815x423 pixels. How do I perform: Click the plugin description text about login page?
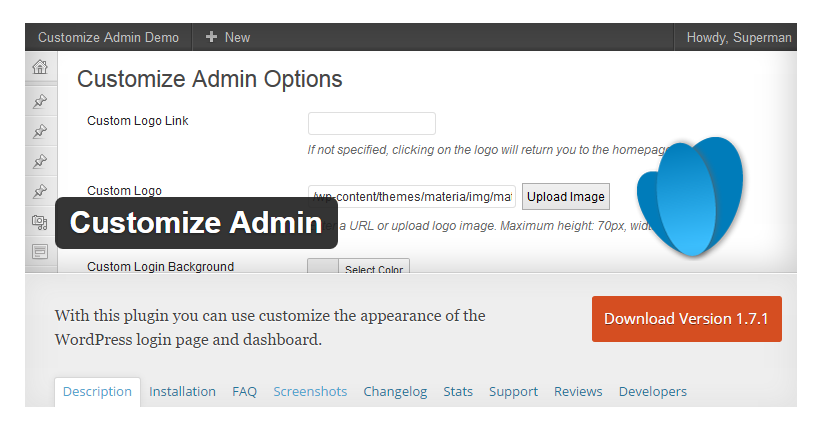270,327
